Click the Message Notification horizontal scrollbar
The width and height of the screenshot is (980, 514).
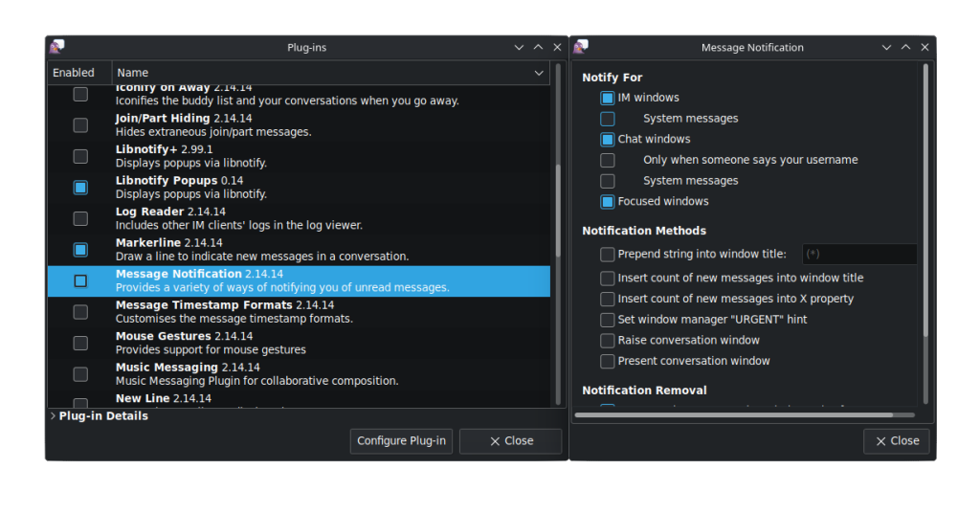pos(734,414)
